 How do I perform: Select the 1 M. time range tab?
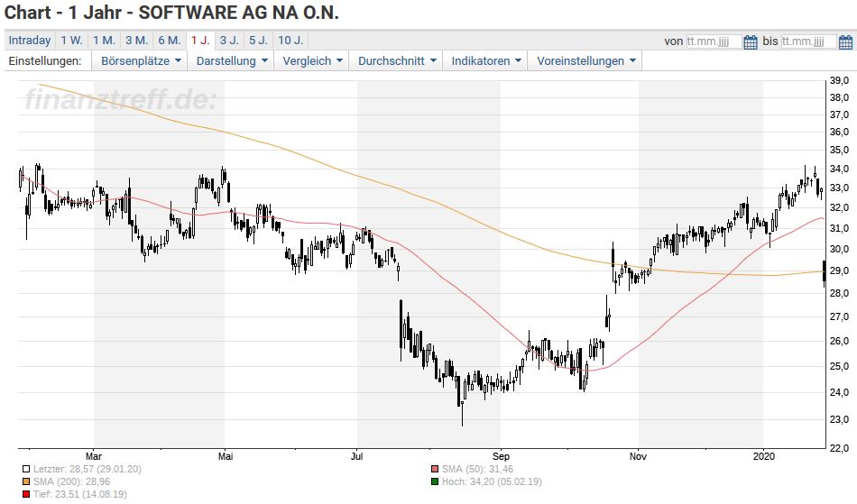(x=104, y=41)
